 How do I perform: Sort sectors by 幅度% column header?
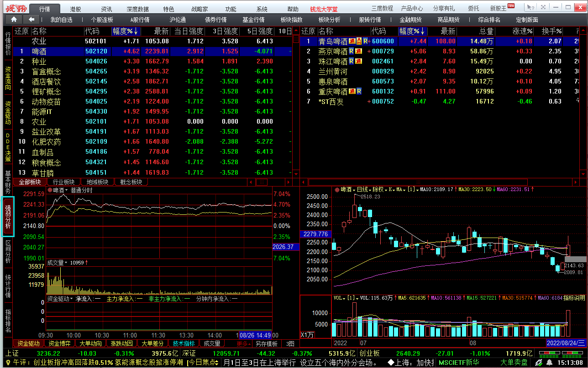pos(126,31)
